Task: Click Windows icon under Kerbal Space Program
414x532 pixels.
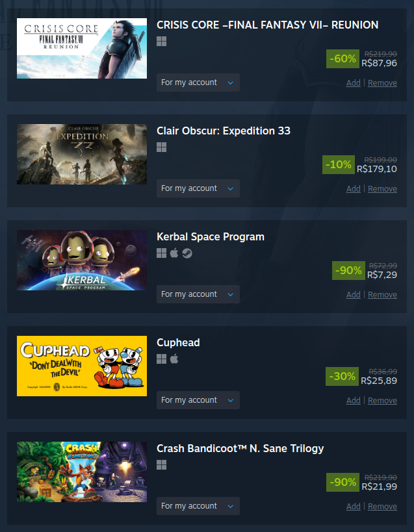Action: pos(162,253)
